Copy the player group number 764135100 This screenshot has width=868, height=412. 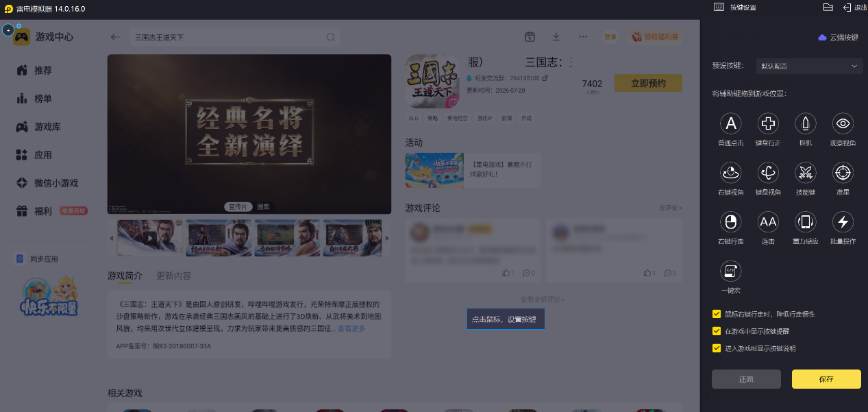click(x=545, y=79)
